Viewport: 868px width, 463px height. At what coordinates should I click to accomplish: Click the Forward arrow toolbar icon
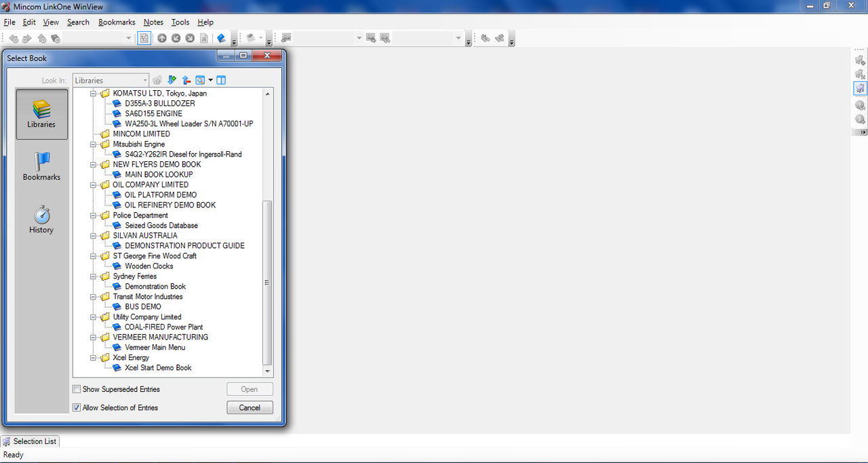pyautogui.click(x=27, y=39)
